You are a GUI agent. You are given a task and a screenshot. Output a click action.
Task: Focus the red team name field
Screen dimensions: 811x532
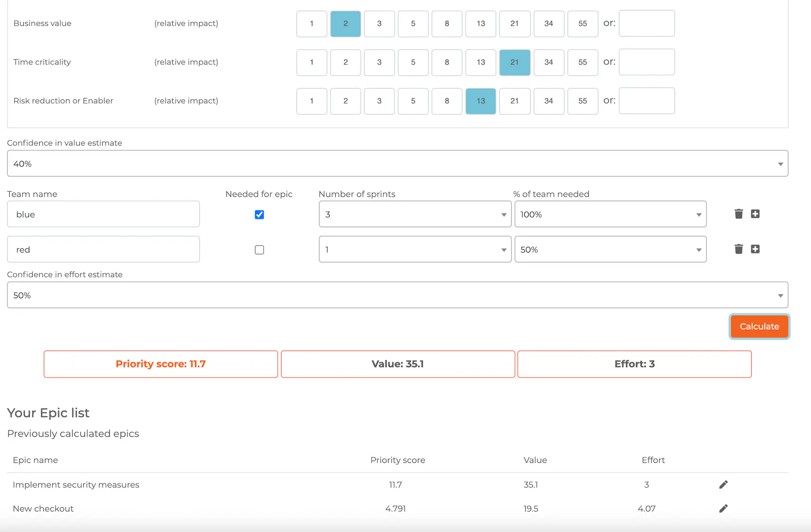[103, 249]
